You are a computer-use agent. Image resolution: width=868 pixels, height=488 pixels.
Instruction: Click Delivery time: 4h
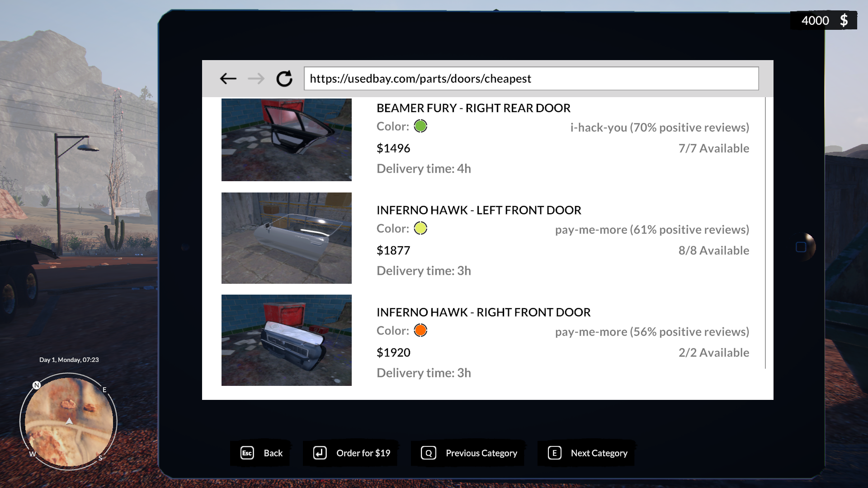(x=424, y=169)
